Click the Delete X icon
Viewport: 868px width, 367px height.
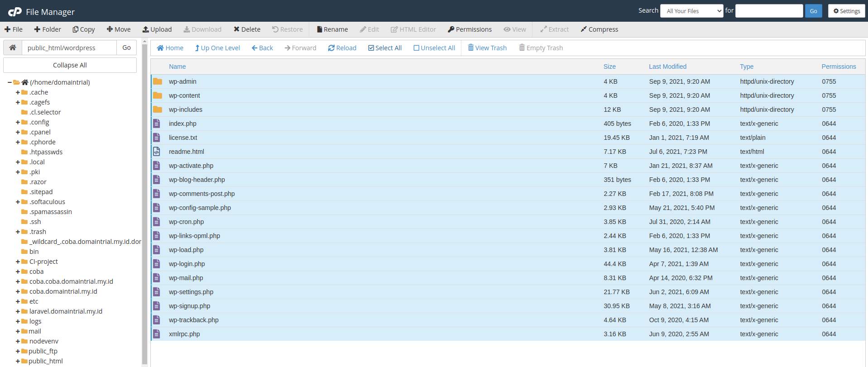pyautogui.click(x=236, y=29)
